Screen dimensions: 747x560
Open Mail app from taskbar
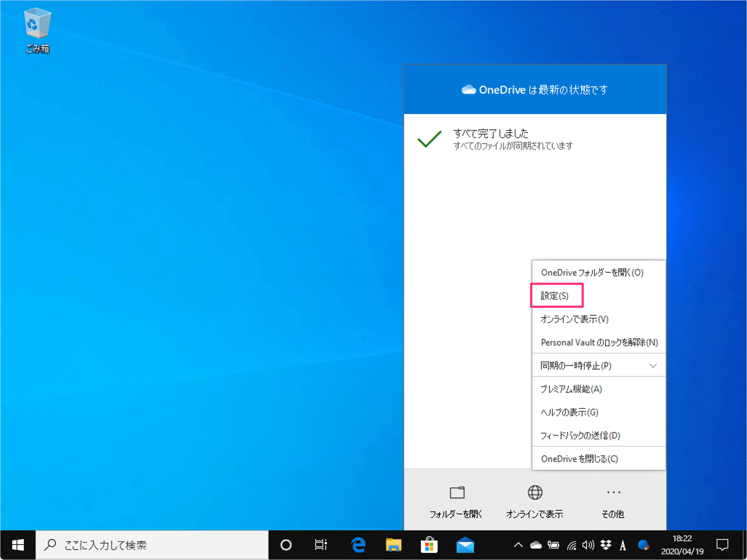[x=465, y=545]
